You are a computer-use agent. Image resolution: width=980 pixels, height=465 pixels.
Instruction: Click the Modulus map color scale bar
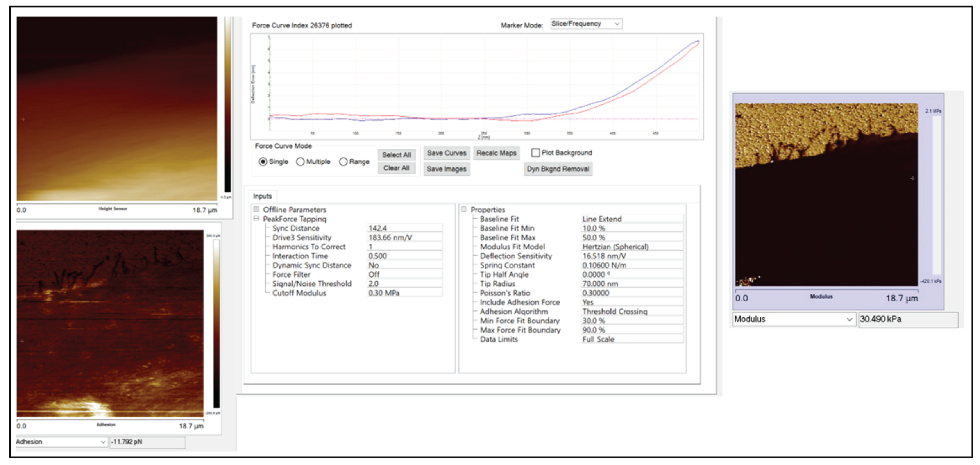coord(936,196)
